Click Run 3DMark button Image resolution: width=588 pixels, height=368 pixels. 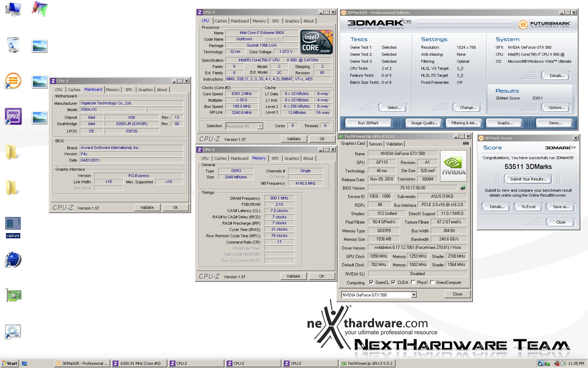[x=368, y=123]
